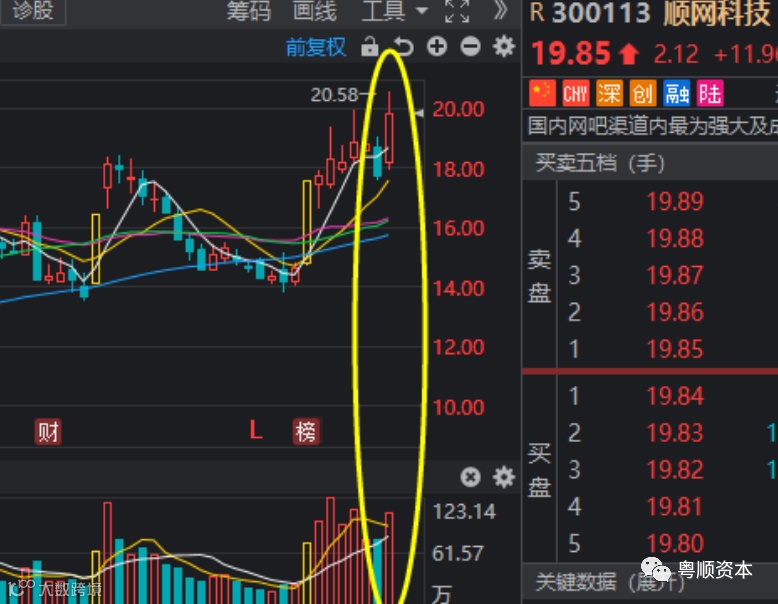
Task: Click the current price 19.85 header
Action: (x=571, y=53)
